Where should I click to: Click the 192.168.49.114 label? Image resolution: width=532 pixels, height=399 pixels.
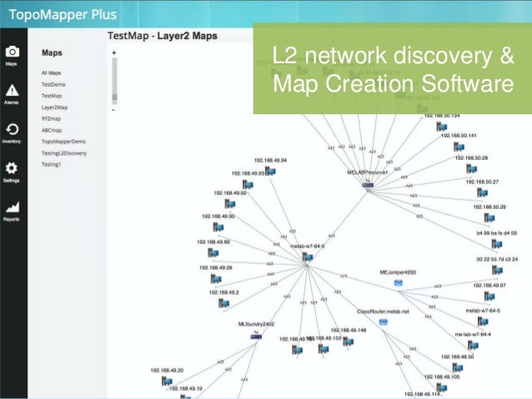point(422,394)
